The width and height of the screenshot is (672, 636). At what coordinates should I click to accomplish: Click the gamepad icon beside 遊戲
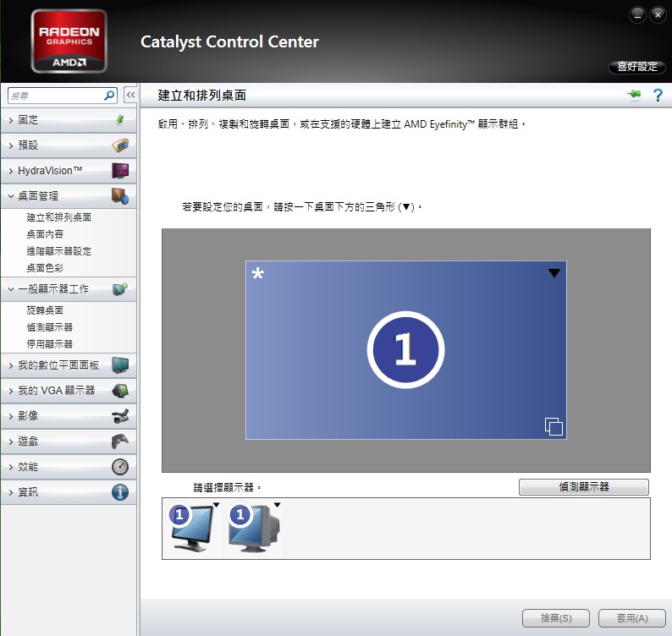tap(120, 441)
